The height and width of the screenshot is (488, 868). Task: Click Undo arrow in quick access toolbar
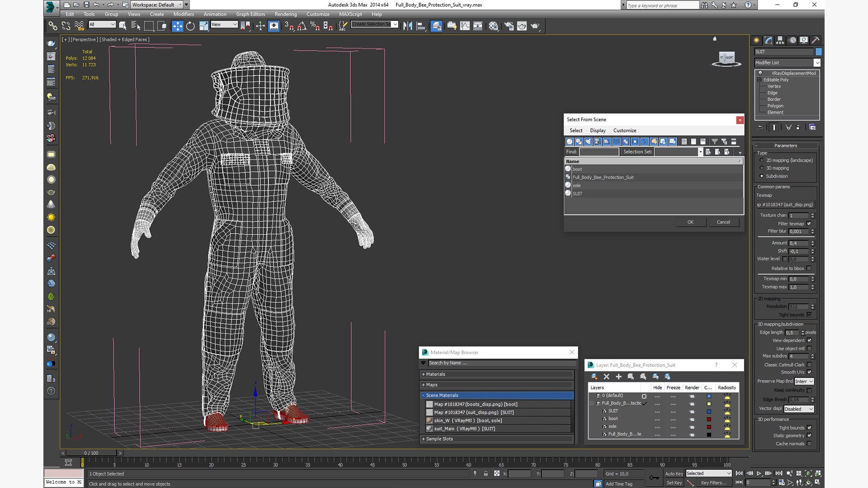pyautogui.click(x=96, y=5)
